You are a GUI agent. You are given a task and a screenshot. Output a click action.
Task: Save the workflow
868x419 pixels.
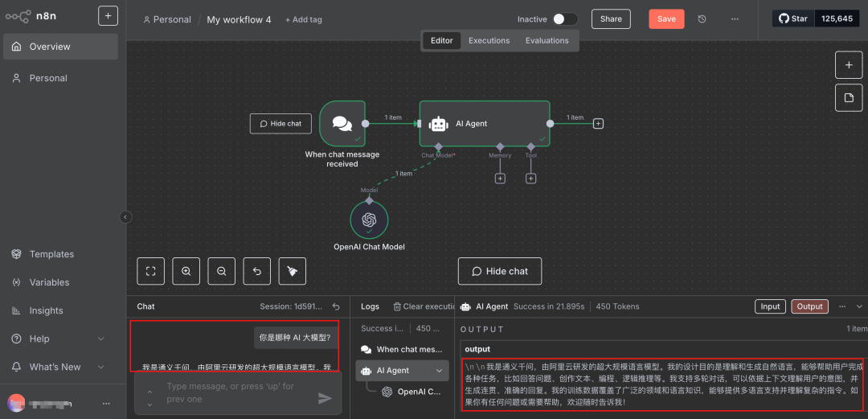[x=666, y=18]
